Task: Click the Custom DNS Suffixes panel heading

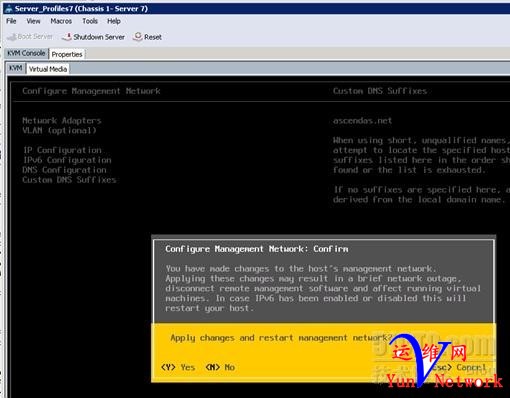Action: tap(380, 91)
